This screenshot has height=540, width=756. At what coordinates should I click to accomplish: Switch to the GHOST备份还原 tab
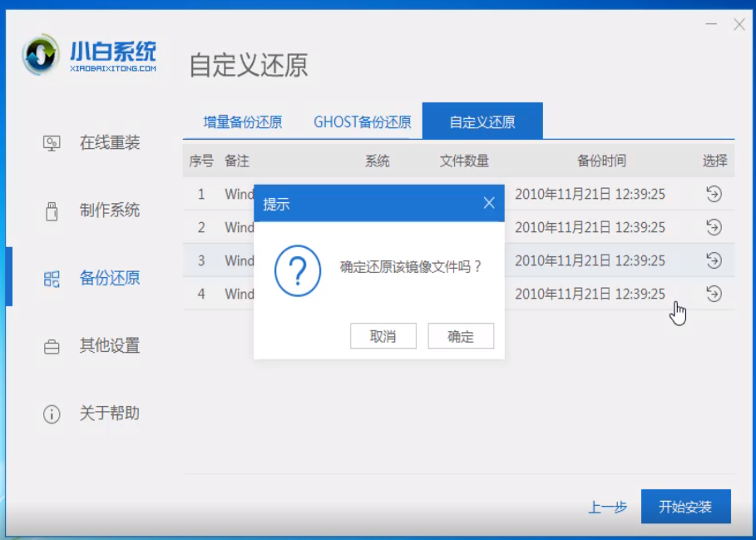(362, 122)
